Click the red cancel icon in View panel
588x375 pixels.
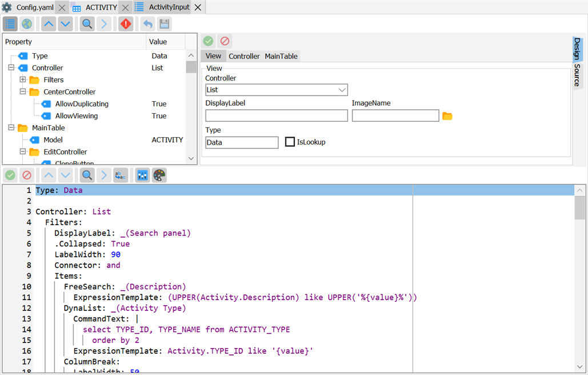(x=225, y=41)
